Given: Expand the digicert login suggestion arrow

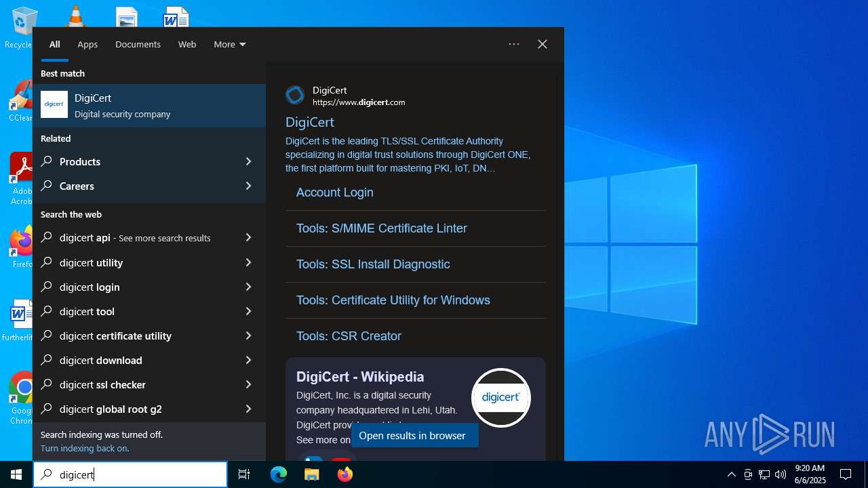Looking at the screenshot, I should [248, 287].
